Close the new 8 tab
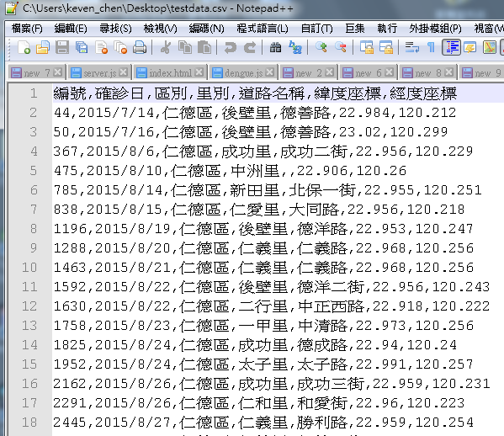The height and width of the screenshot is (436, 504). pos(448,72)
